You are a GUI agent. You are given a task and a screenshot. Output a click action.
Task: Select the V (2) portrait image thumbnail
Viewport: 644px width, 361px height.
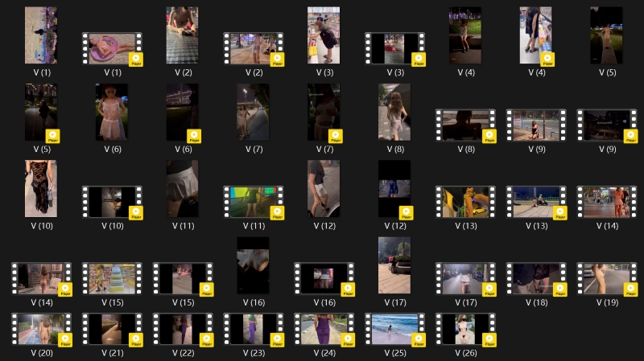click(x=182, y=35)
